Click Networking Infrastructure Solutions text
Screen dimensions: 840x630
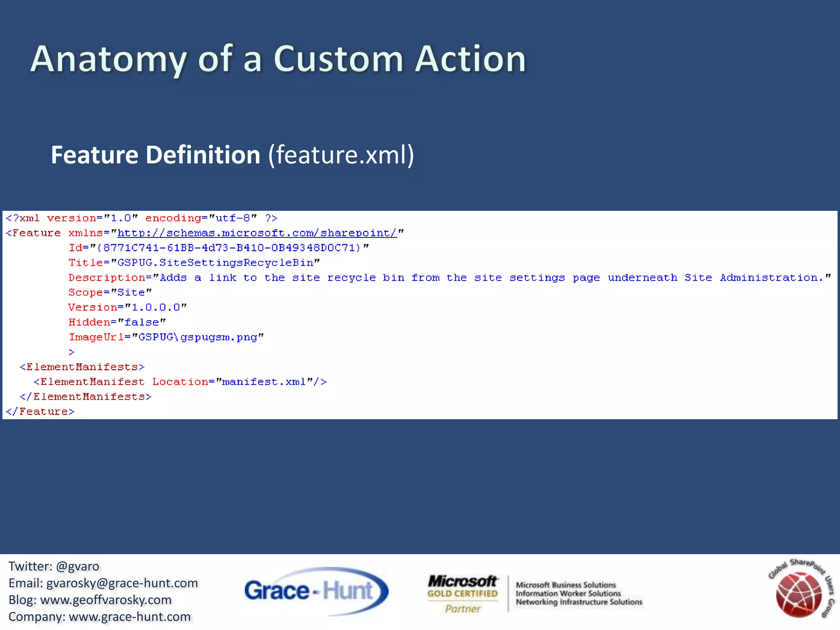(579, 602)
